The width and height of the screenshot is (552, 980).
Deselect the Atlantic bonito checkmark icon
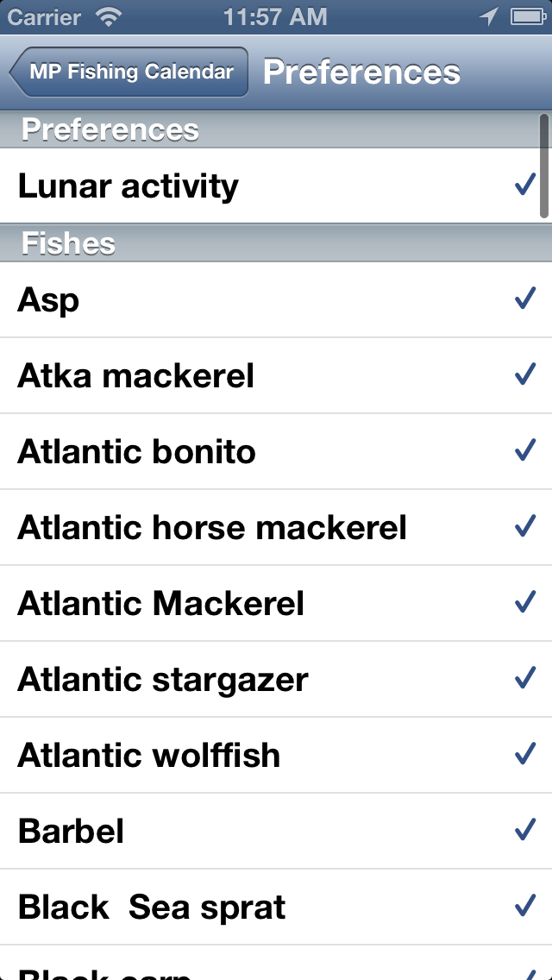tap(525, 450)
